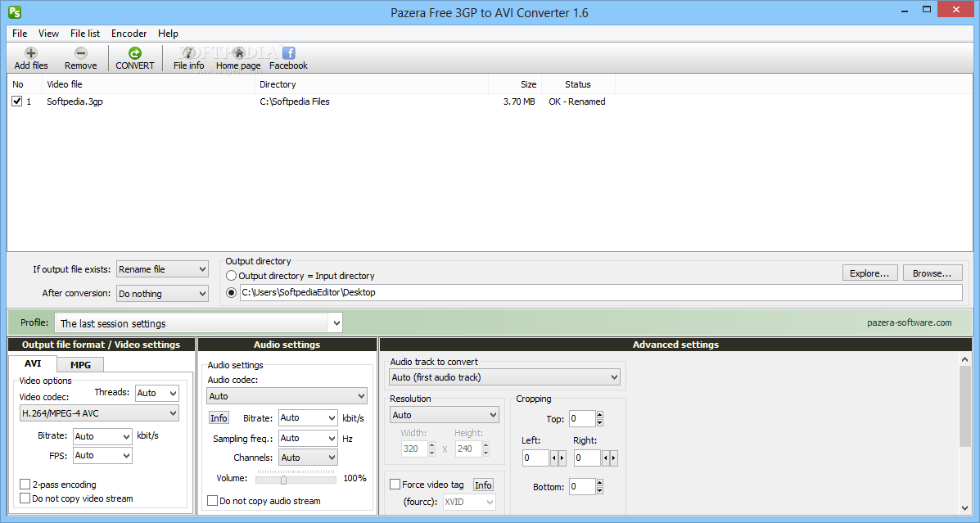
Task: Click the Info button beside audio Bitrate
Action: [x=219, y=418]
